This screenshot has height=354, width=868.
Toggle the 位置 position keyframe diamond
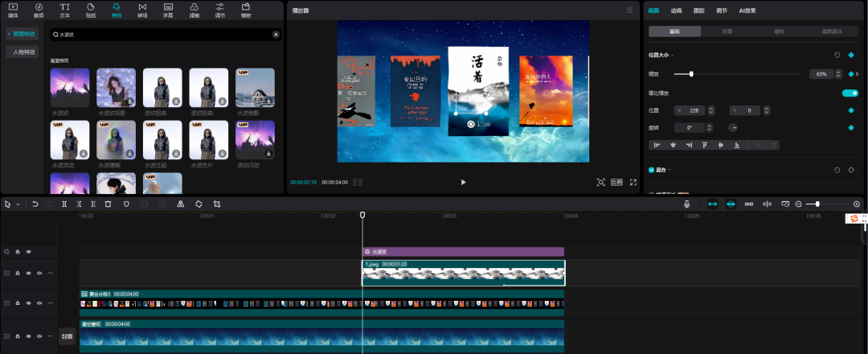tap(851, 110)
